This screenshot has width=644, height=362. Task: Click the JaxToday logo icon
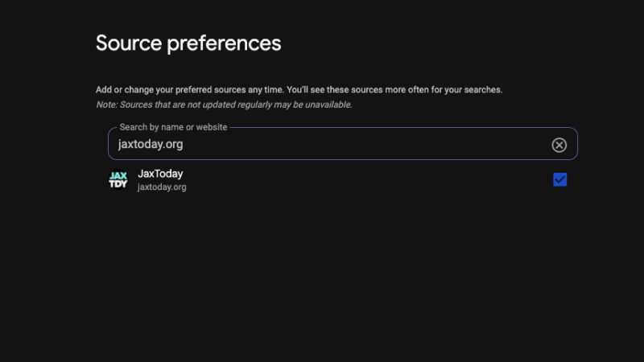tap(118, 179)
